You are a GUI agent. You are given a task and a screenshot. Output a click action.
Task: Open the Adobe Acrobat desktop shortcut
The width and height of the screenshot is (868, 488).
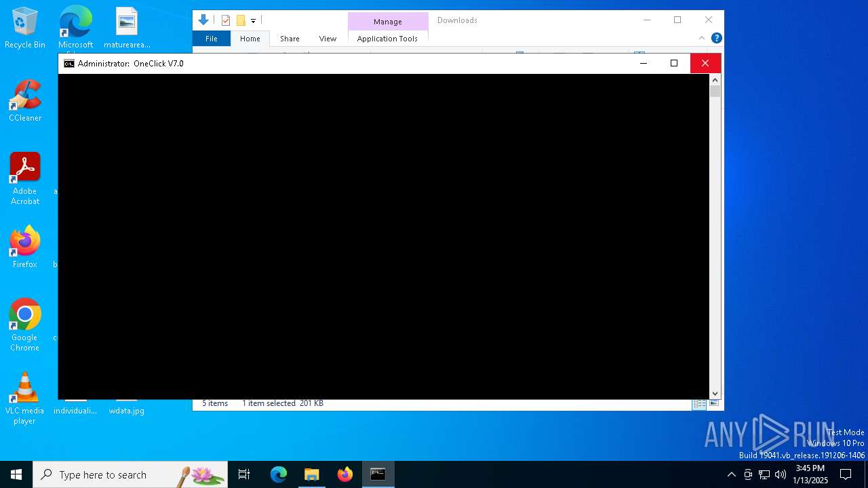click(x=25, y=178)
